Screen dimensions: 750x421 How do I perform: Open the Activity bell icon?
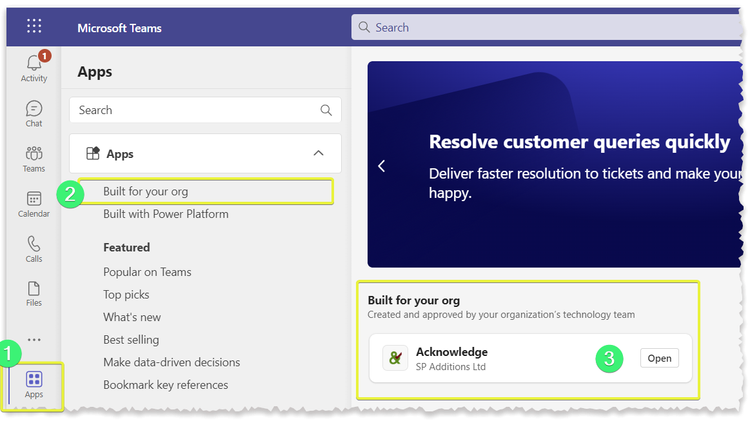34,63
